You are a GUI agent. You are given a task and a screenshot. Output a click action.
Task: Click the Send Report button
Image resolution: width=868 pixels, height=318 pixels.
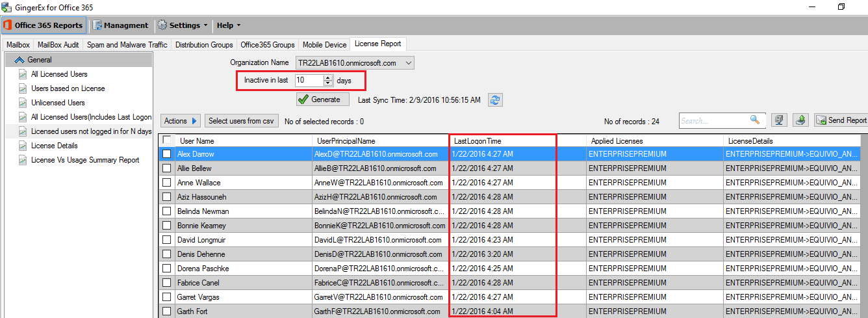coord(841,120)
